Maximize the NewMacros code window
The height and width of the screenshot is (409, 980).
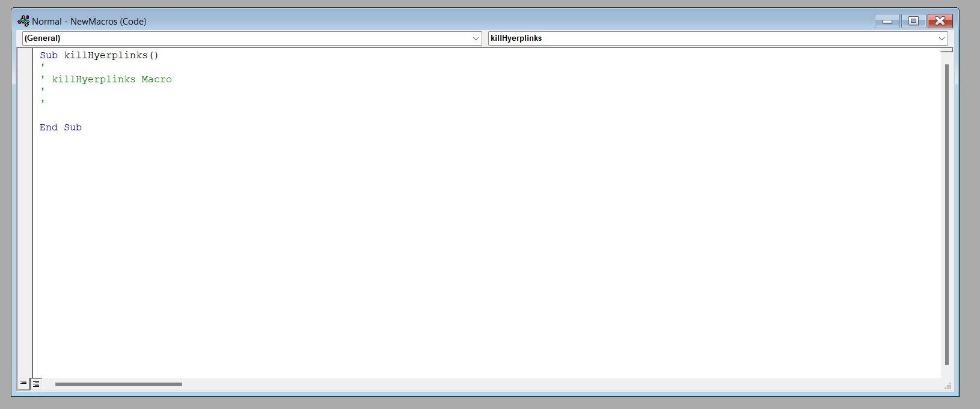[x=913, y=21]
